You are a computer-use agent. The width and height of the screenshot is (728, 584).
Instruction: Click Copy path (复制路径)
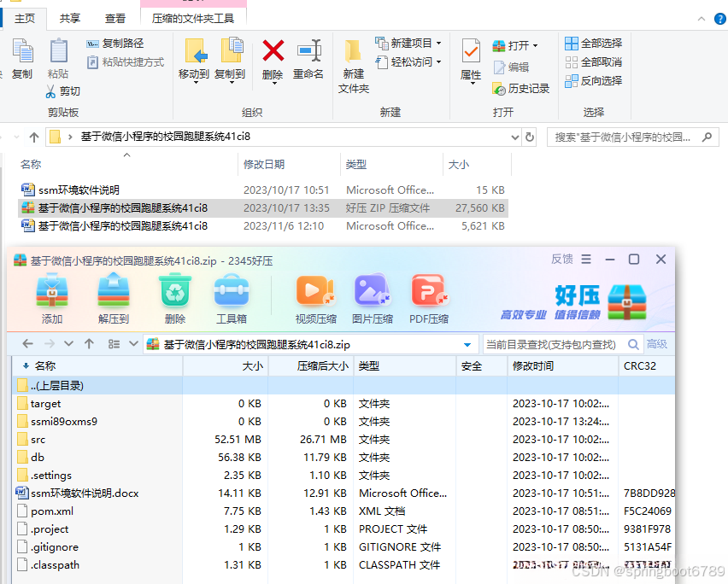115,44
